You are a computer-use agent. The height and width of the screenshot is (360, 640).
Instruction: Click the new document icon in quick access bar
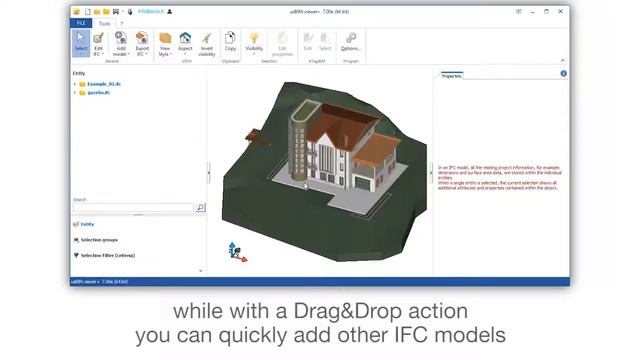(x=87, y=11)
